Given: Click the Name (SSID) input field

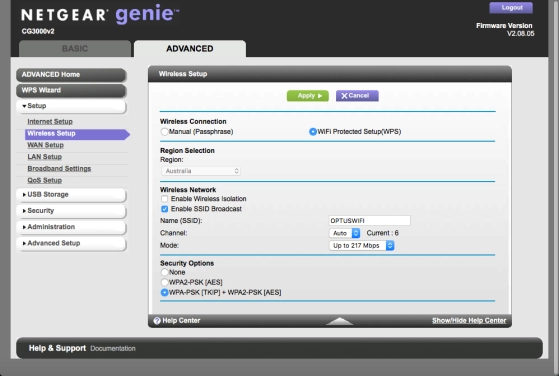Looking at the screenshot, I should tap(369, 221).
